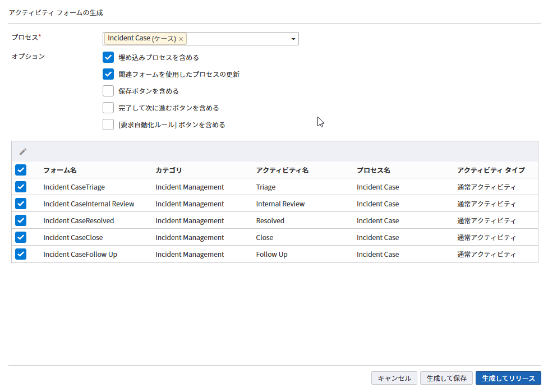This screenshot has height=392, width=548.
Task: Open the プロセス dropdown arrow
Action: (293, 39)
